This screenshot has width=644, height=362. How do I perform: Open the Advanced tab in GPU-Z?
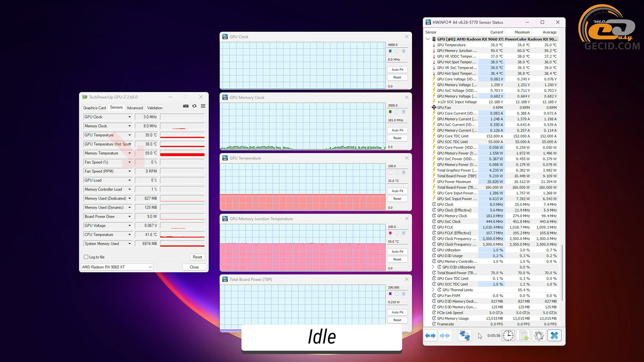point(135,108)
